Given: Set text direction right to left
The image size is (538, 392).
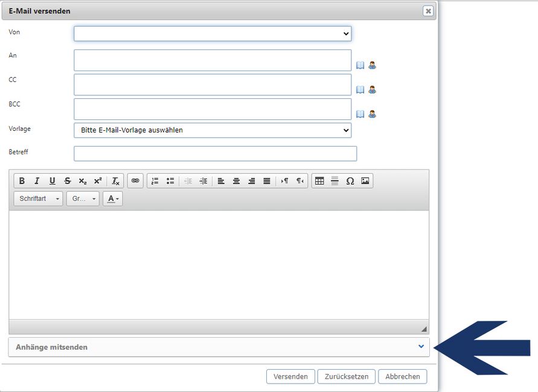Looking at the screenshot, I should [300, 181].
